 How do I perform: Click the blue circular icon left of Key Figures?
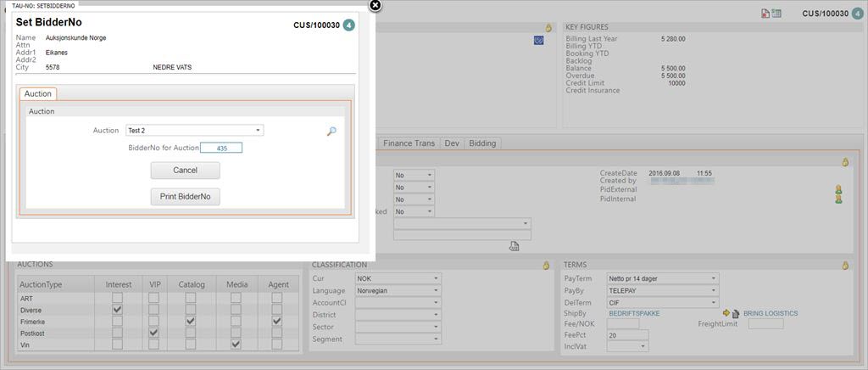(x=538, y=40)
